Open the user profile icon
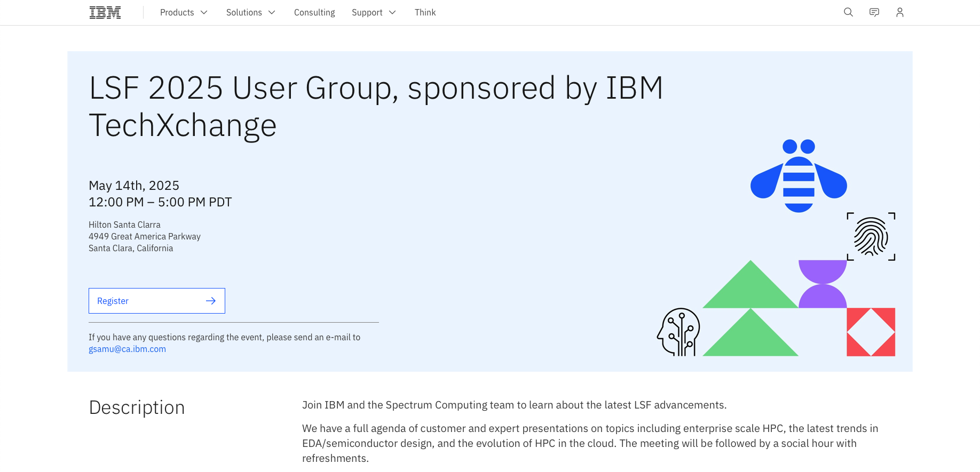Image resolution: width=980 pixels, height=472 pixels. click(x=900, y=12)
